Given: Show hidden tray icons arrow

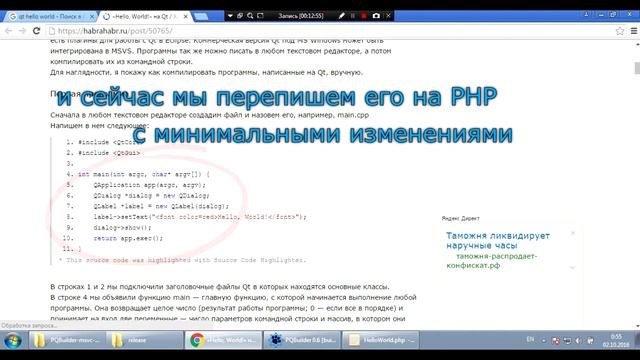Looking at the screenshot, I should 543,340.
